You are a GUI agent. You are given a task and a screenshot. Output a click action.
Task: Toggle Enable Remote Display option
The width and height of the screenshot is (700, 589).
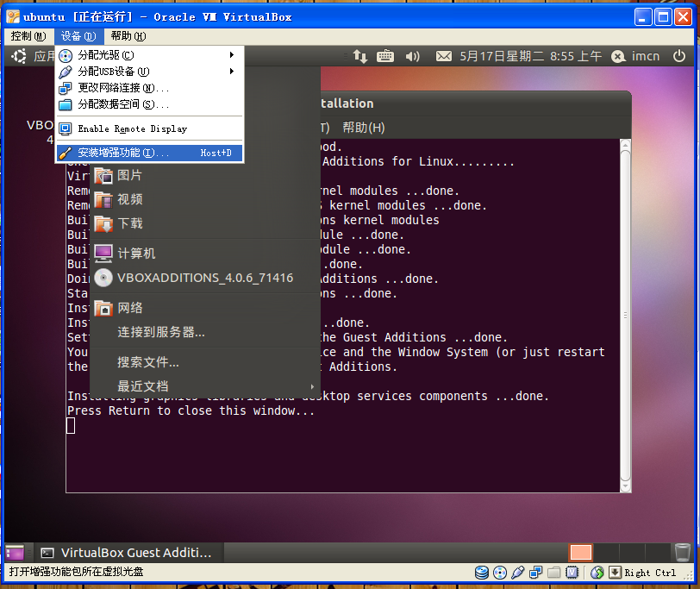pyautogui.click(x=149, y=129)
